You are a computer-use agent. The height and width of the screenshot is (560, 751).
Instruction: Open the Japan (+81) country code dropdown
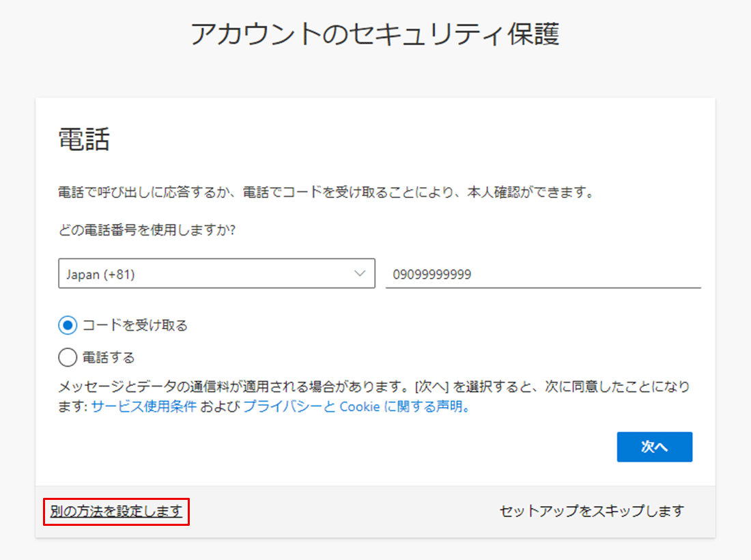(216, 274)
